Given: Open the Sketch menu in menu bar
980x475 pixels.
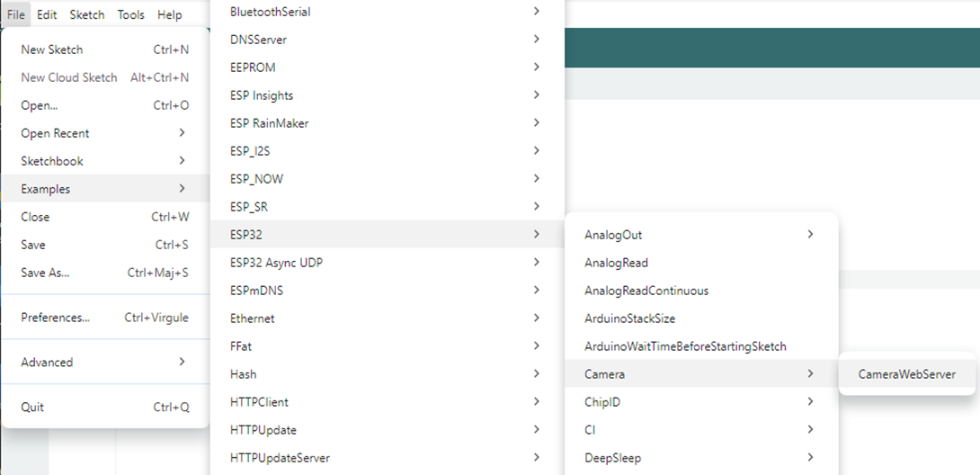Looking at the screenshot, I should (x=87, y=14).
